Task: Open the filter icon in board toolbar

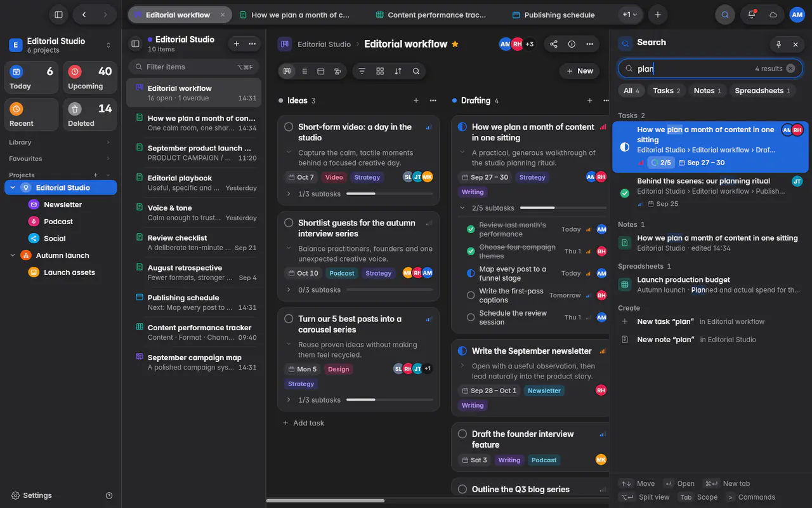Action: 362,71
